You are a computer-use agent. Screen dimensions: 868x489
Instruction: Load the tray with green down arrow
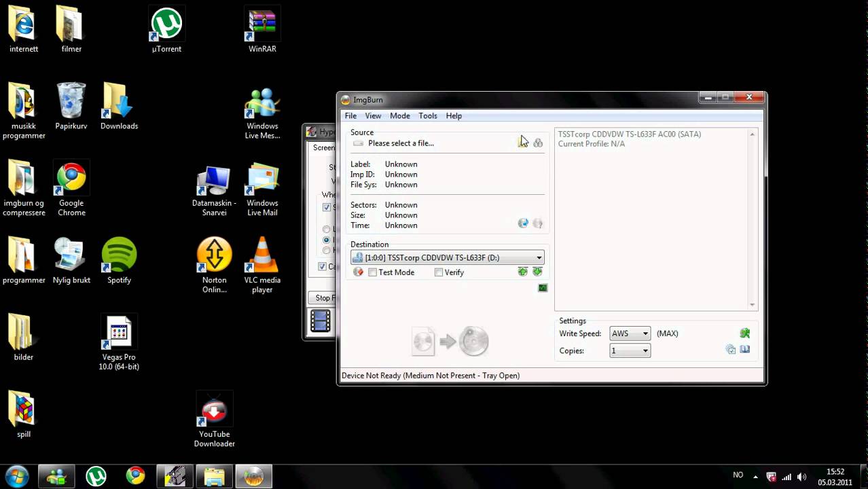tap(537, 272)
